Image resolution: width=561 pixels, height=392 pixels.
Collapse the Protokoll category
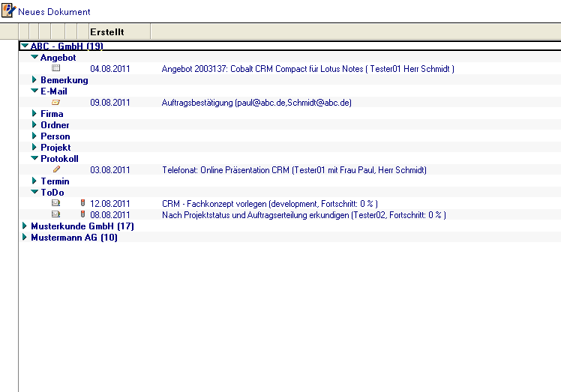click(x=34, y=158)
